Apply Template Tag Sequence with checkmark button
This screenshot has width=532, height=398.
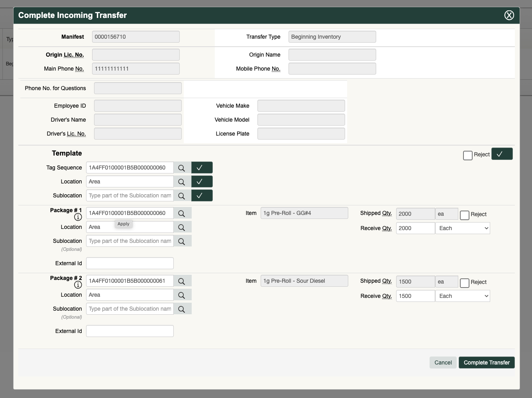(x=202, y=168)
